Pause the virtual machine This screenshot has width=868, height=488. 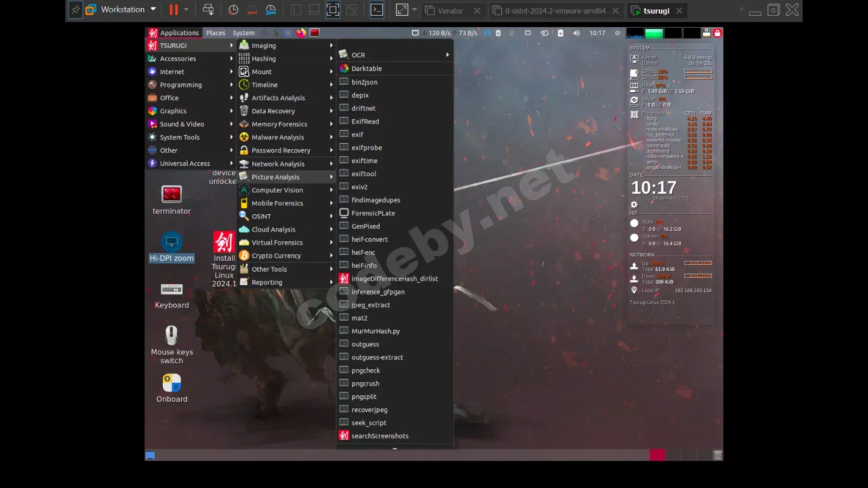[x=174, y=10]
